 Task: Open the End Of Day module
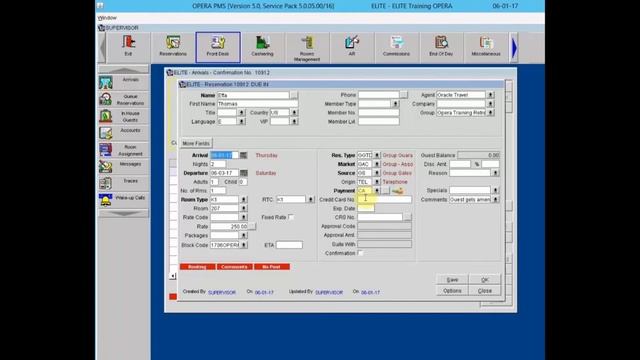click(441, 46)
